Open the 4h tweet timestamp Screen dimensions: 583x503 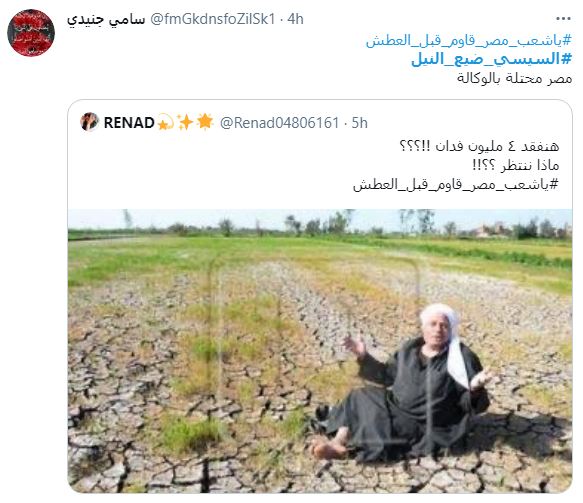point(295,19)
